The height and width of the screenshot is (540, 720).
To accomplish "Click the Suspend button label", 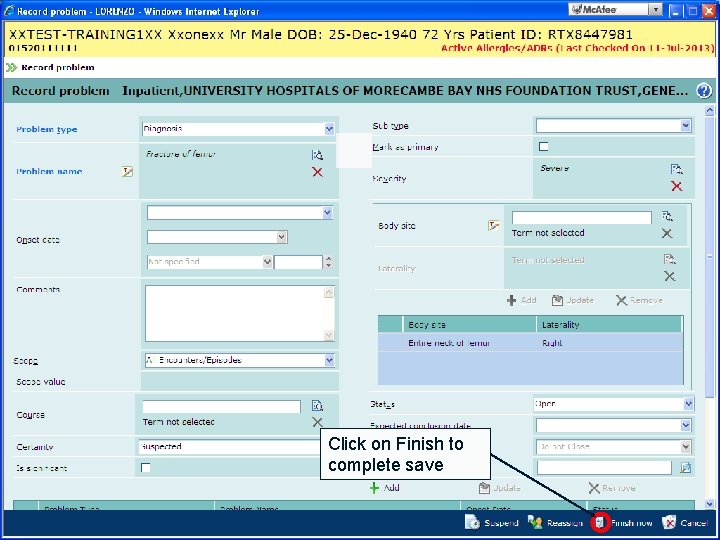I will pyautogui.click(x=501, y=523).
